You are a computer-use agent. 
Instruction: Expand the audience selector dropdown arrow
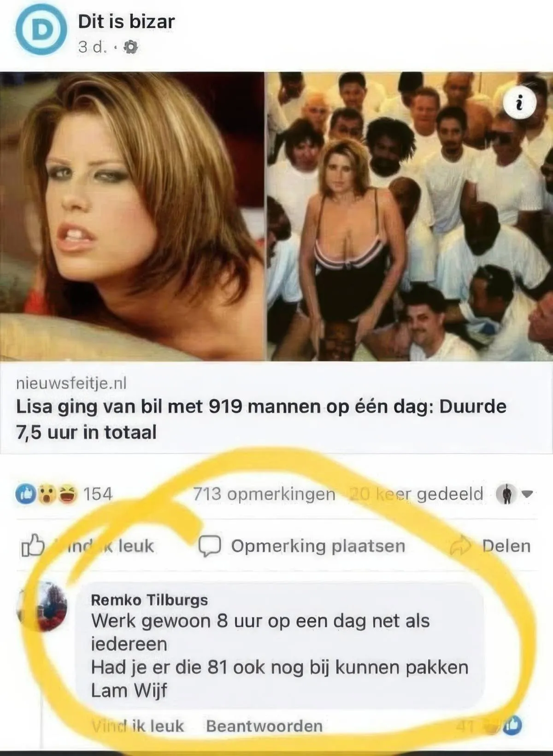click(527, 494)
